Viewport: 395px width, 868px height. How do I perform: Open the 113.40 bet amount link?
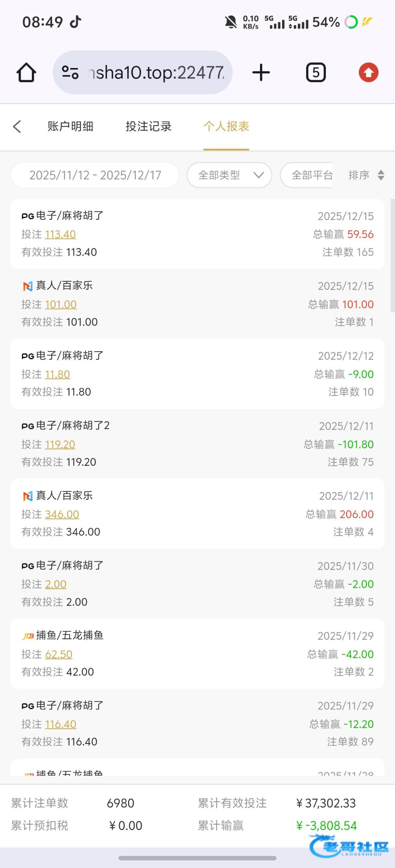[x=60, y=234]
